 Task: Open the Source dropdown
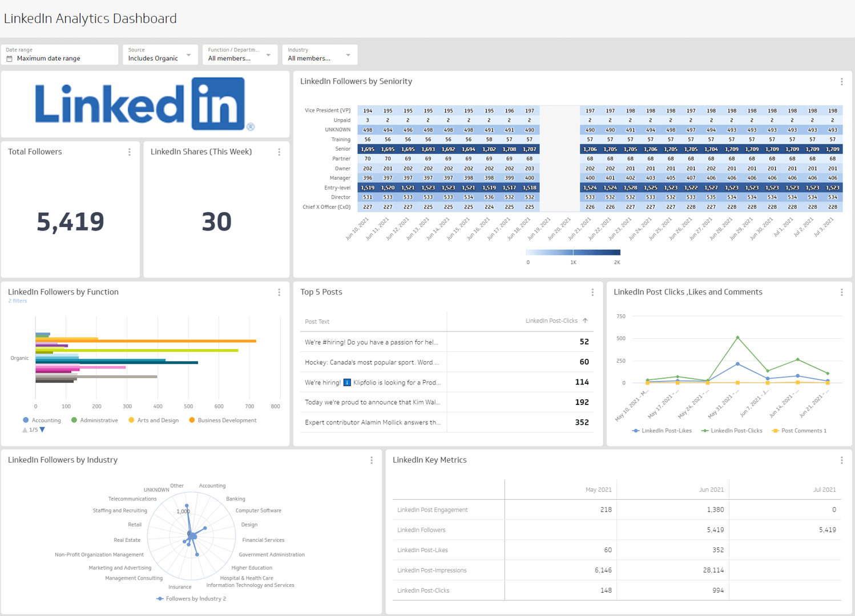[160, 55]
